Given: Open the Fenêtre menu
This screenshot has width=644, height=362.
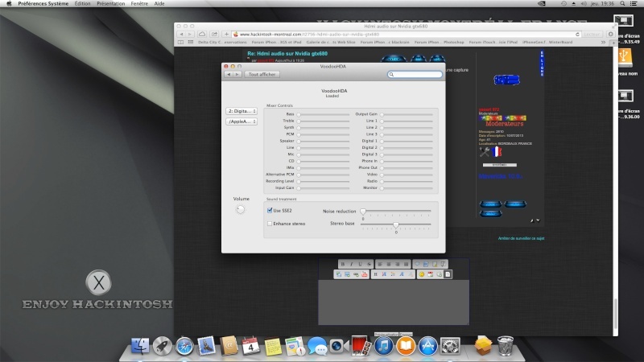Looking at the screenshot, I should point(139,3).
